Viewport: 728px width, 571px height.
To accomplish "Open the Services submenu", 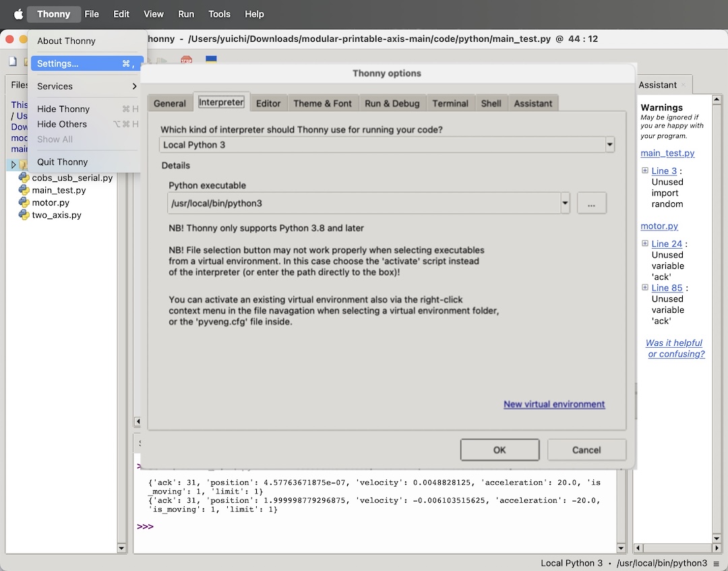I will 86,86.
